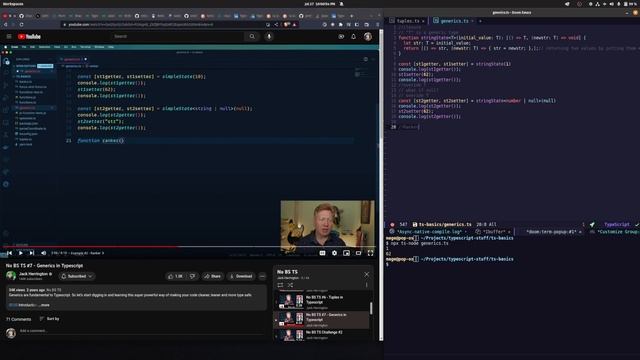Click the YouTube search magnifier button

click(252, 36)
